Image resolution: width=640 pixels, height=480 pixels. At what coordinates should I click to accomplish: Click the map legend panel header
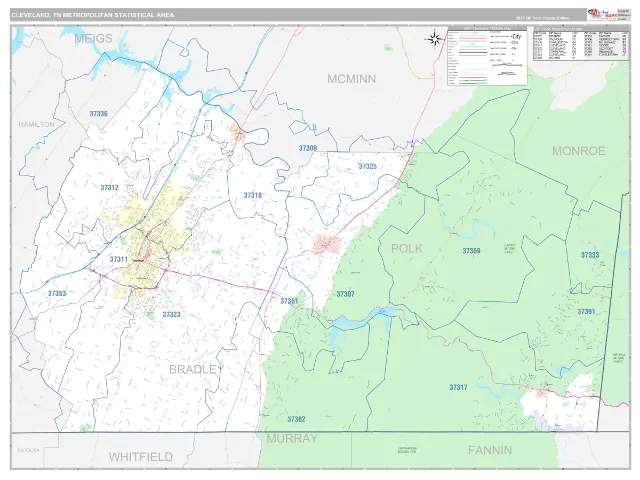pyautogui.click(x=487, y=29)
